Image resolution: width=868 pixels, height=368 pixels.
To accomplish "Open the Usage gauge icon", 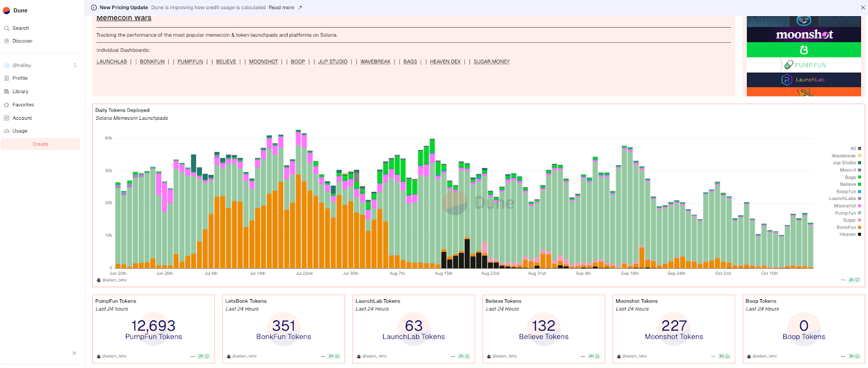I will coord(7,131).
